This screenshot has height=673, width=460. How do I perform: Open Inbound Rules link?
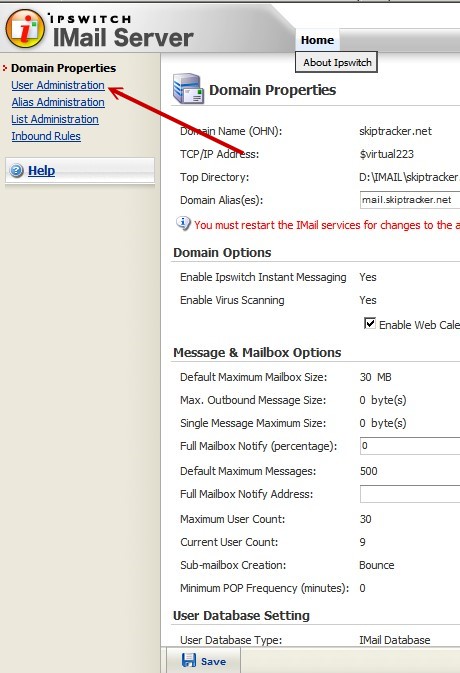(x=46, y=136)
